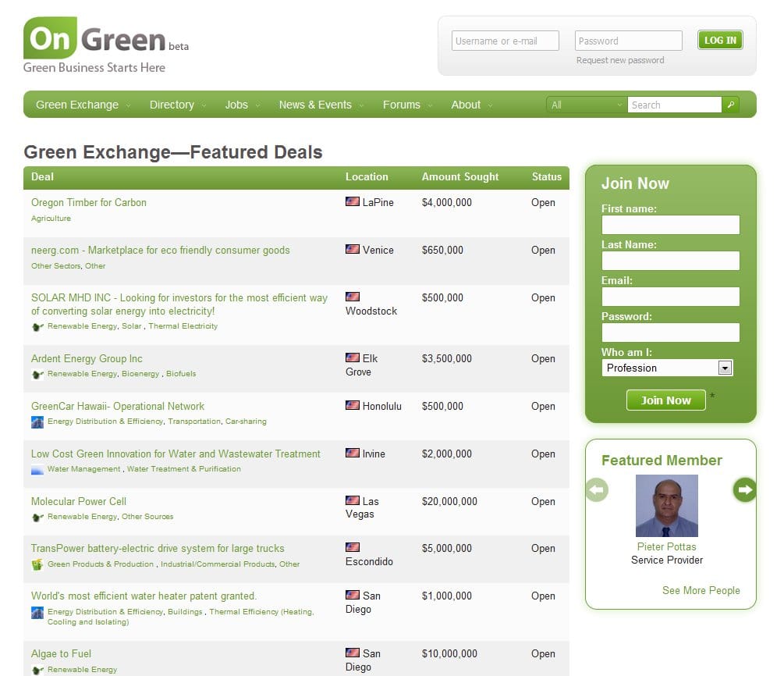Open the search category 'All' dropdown
Screen dimensions: 784x676
[587, 105]
